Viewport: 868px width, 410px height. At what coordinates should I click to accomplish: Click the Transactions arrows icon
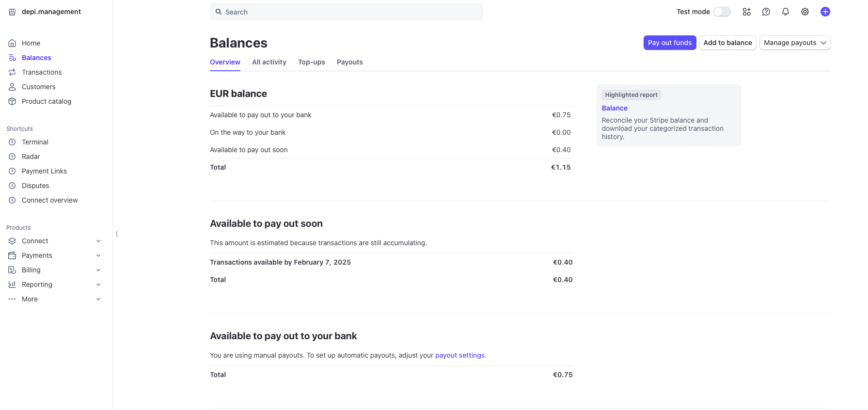pos(12,72)
